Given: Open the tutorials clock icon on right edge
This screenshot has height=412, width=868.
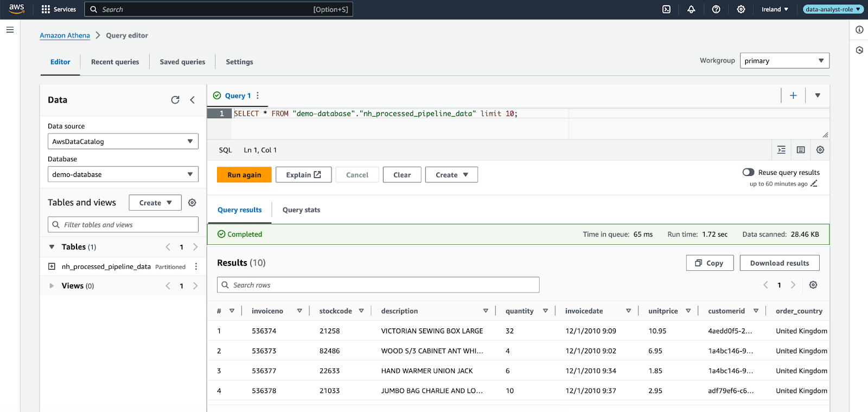Looking at the screenshot, I should tap(859, 50).
